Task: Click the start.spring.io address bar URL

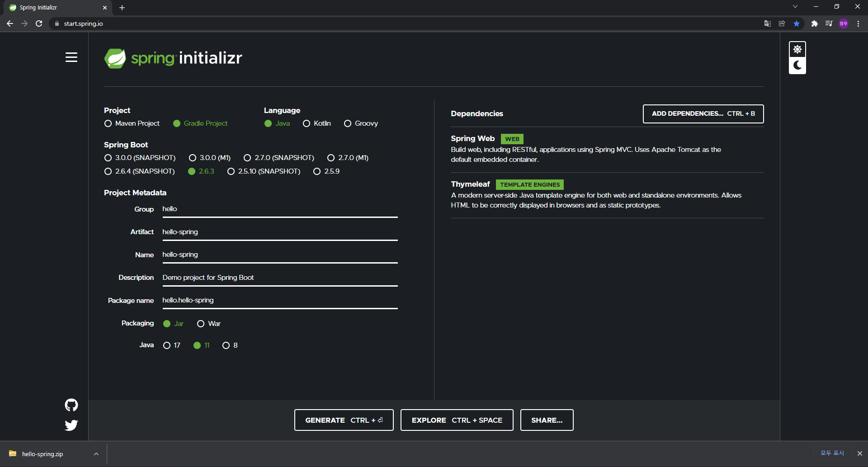Action: tap(84, 24)
